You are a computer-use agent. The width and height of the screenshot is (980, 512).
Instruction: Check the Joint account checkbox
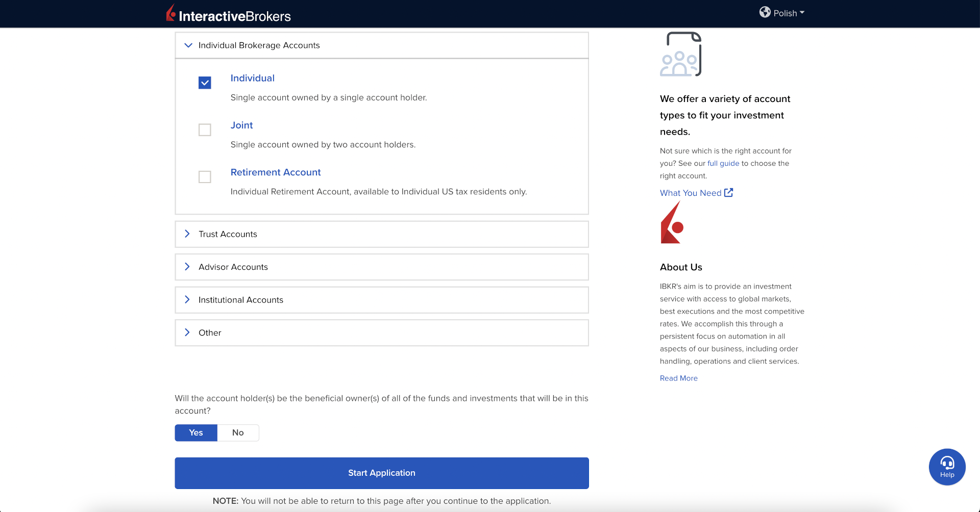(205, 130)
